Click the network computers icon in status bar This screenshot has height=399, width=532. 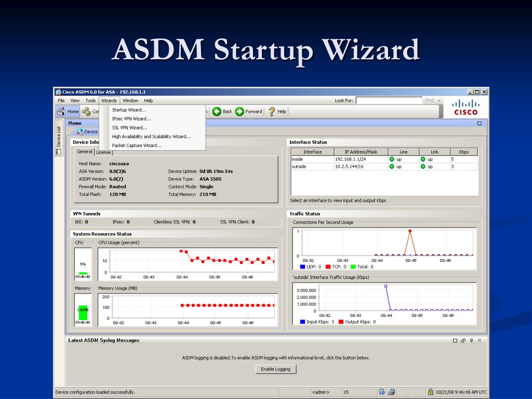click(x=391, y=392)
